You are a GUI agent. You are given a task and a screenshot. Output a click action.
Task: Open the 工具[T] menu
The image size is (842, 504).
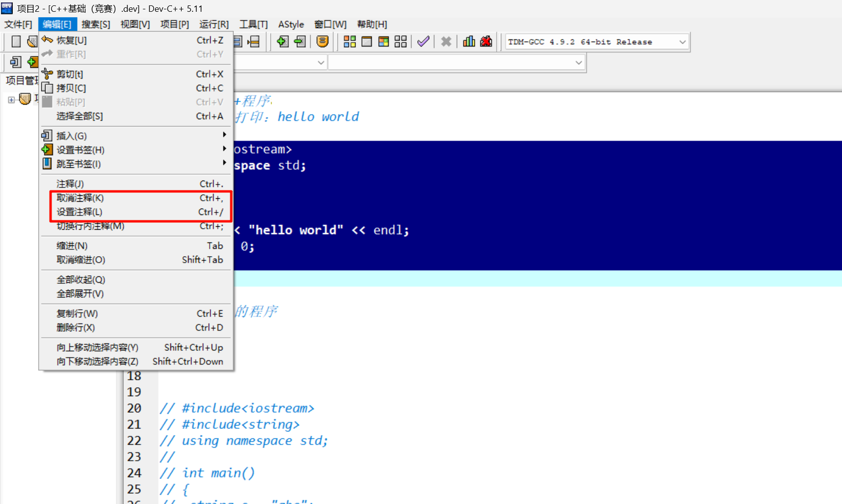click(253, 24)
